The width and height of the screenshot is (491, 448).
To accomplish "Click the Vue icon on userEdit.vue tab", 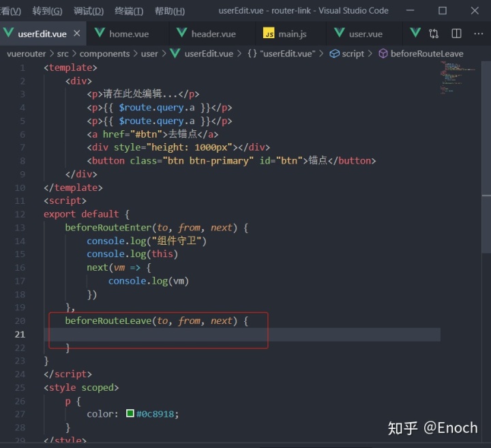I will (8, 33).
